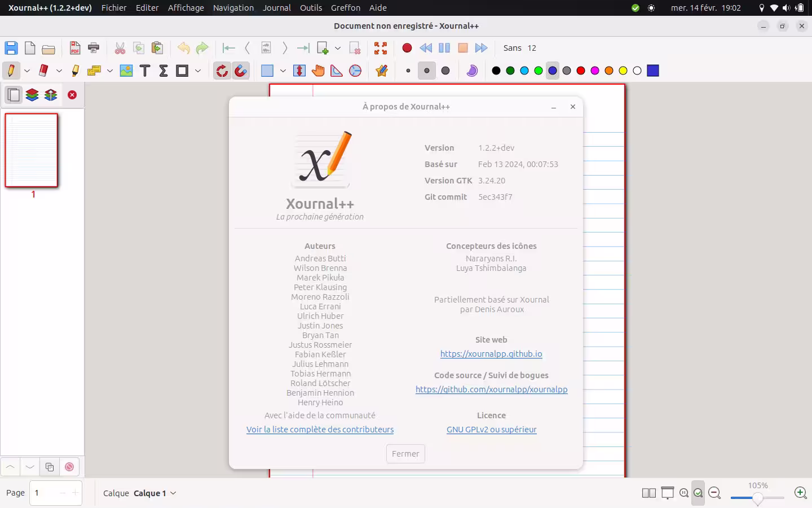This screenshot has width=812, height=508.
Task: Create a new document with the blank page icon
Action: (30, 48)
